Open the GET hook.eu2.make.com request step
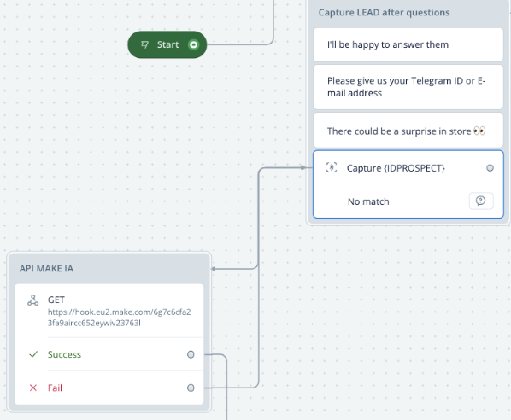 pos(109,311)
